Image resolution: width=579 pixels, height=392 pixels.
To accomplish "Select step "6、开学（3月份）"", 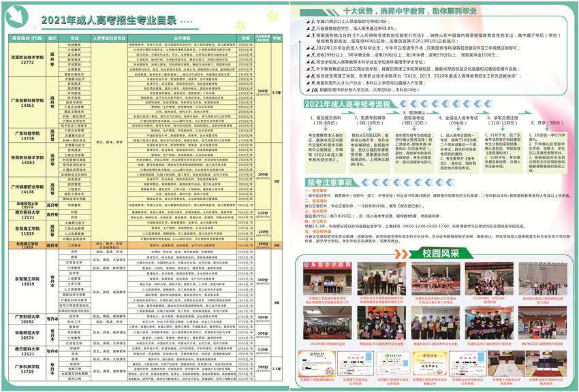I will [x=547, y=122].
